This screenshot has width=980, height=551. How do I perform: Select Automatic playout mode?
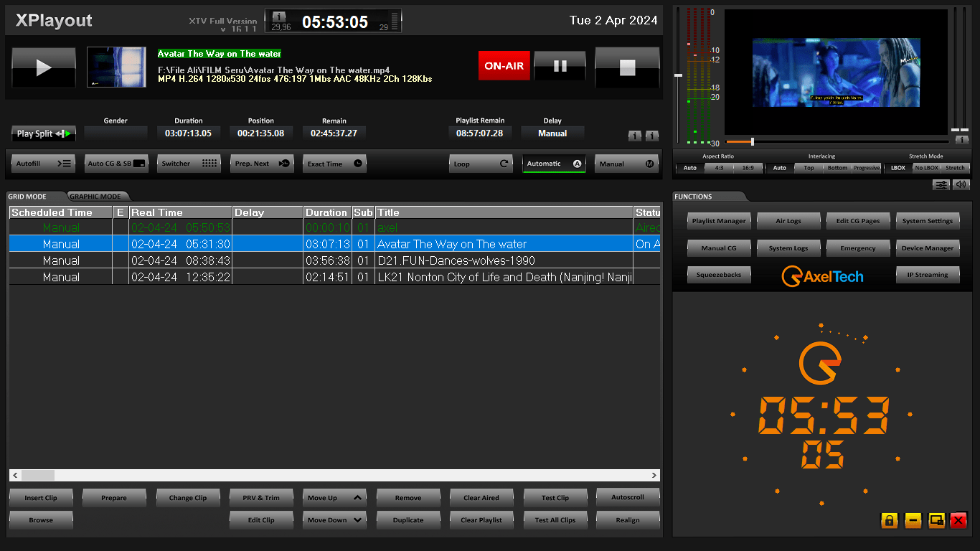pyautogui.click(x=554, y=164)
